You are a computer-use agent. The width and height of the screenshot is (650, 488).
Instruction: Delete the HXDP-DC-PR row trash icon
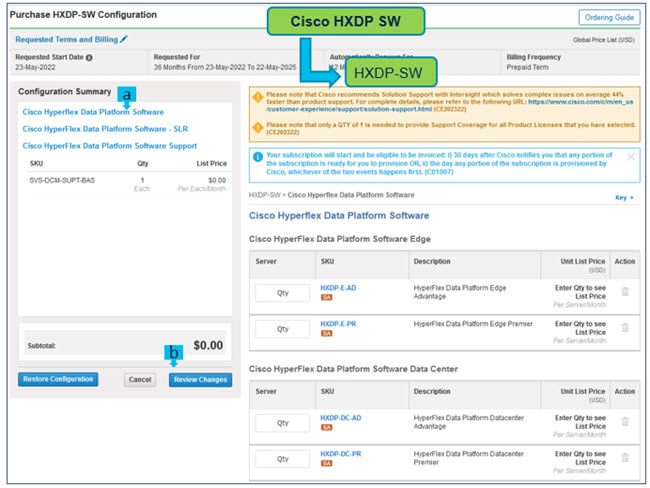625,458
